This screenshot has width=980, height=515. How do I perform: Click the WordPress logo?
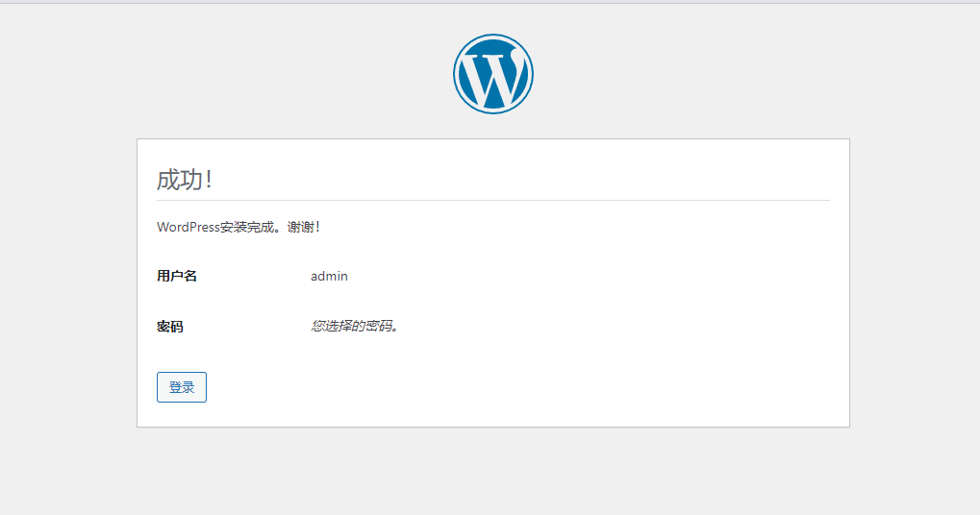[493, 74]
